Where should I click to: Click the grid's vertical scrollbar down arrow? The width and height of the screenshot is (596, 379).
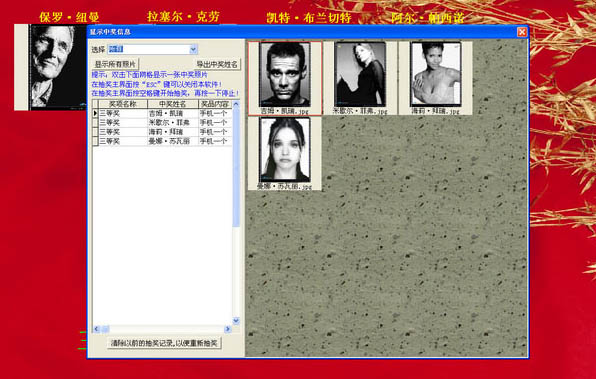tap(236, 321)
